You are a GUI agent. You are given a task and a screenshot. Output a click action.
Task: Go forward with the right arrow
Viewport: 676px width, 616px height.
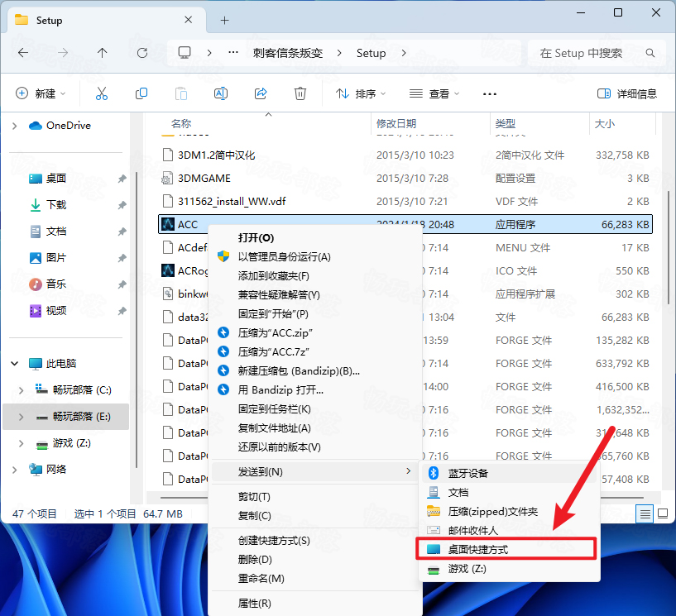tap(63, 53)
